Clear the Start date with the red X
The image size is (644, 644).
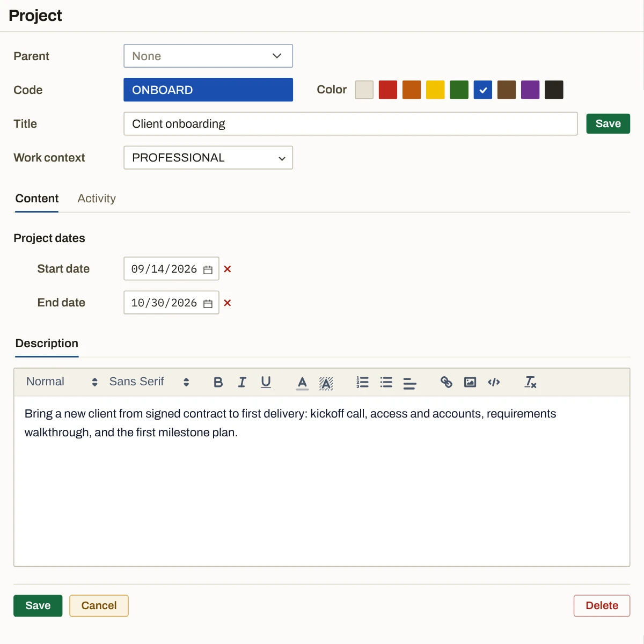(228, 269)
